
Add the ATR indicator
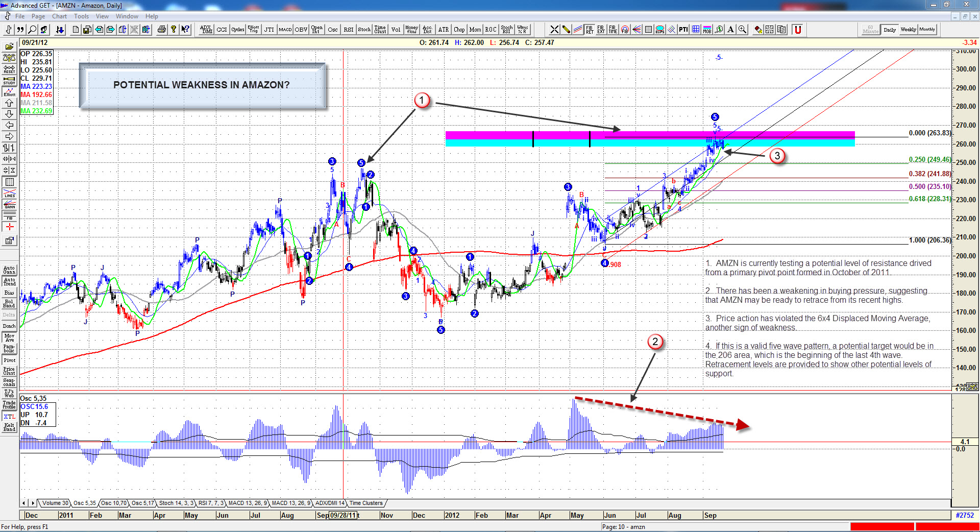point(444,30)
